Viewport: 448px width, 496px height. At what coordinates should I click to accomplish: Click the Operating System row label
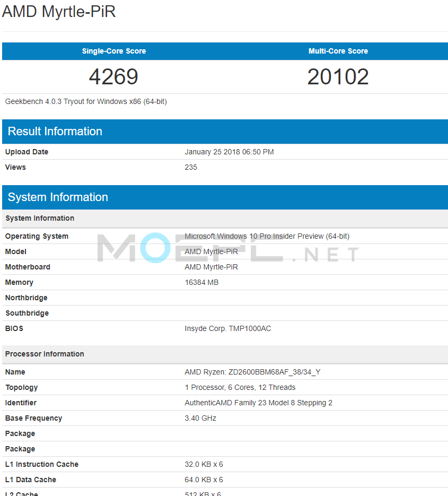[37, 236]
